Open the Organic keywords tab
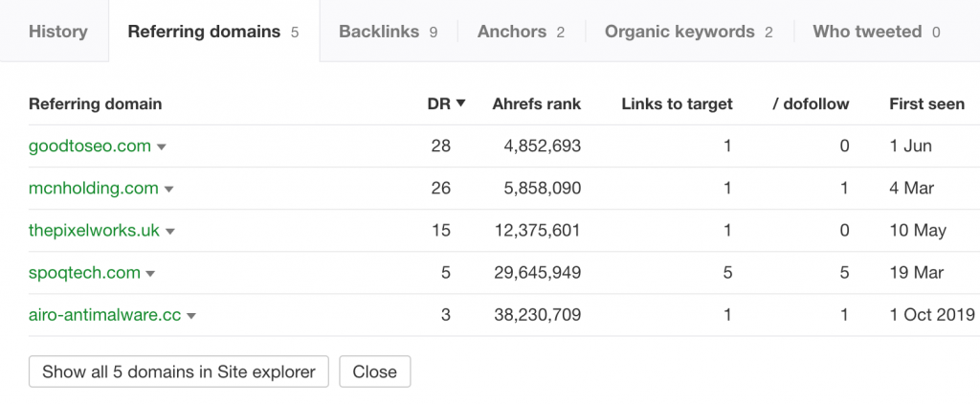The width and height of the screenshot is (980, 405). click(689, 32)
